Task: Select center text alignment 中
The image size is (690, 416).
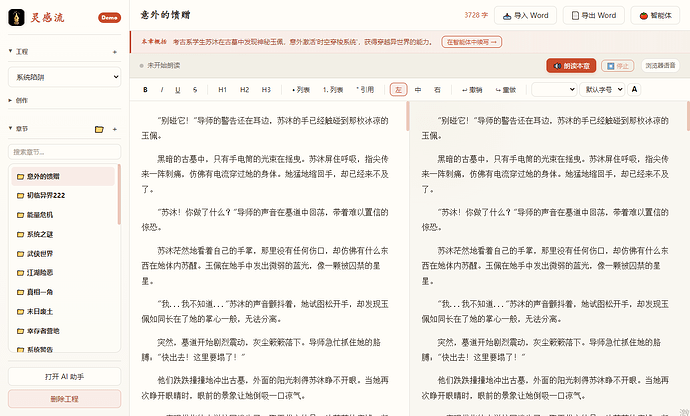Action: pos(418,90)
